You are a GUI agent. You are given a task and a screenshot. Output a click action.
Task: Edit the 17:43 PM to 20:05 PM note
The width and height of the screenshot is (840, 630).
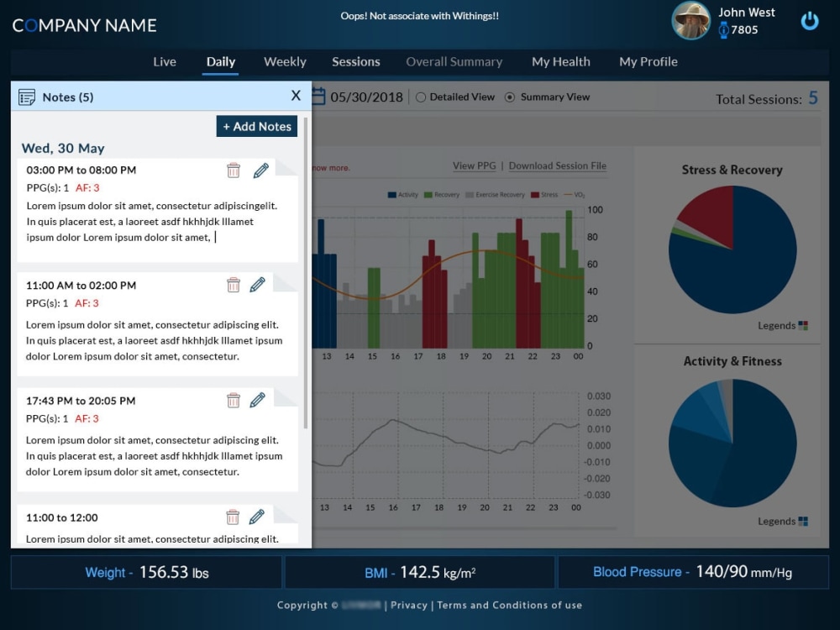click(x=258, y=400)
